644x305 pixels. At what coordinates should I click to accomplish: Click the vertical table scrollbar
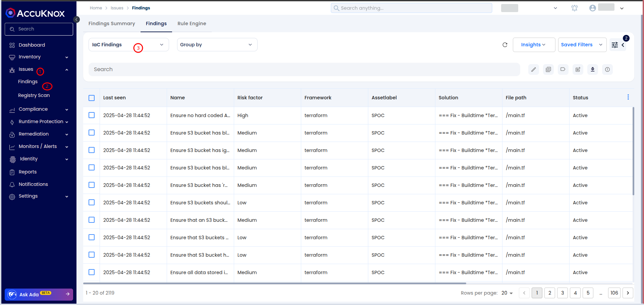[x=633, y=151]
